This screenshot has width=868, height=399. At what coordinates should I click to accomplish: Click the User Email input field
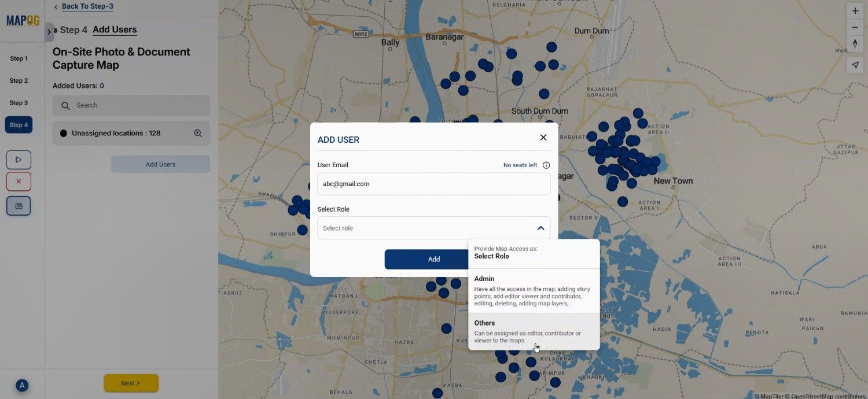pos(433,184)
